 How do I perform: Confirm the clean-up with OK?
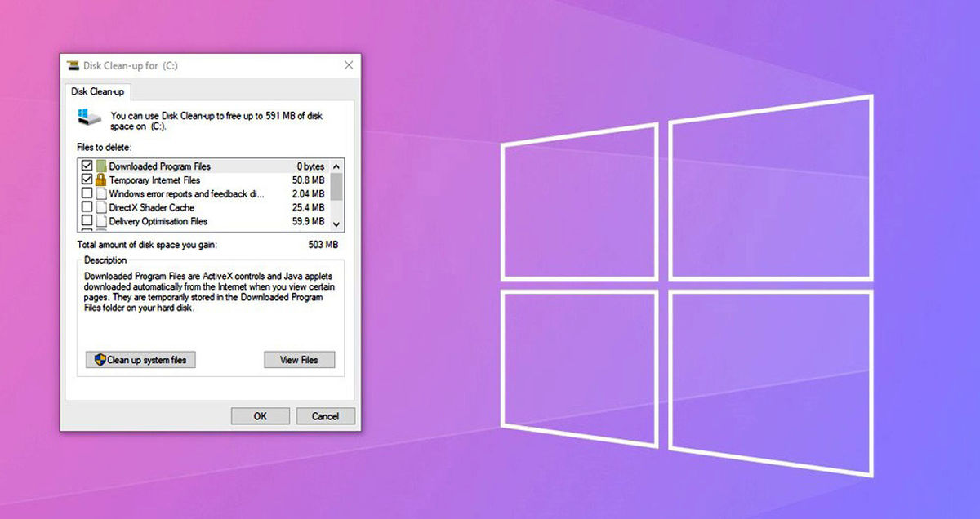(260, 416)
